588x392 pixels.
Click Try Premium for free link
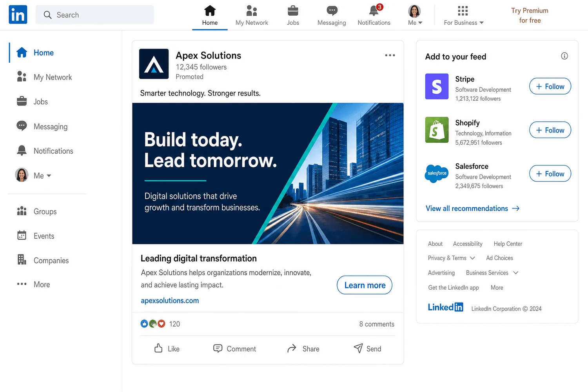530,15
